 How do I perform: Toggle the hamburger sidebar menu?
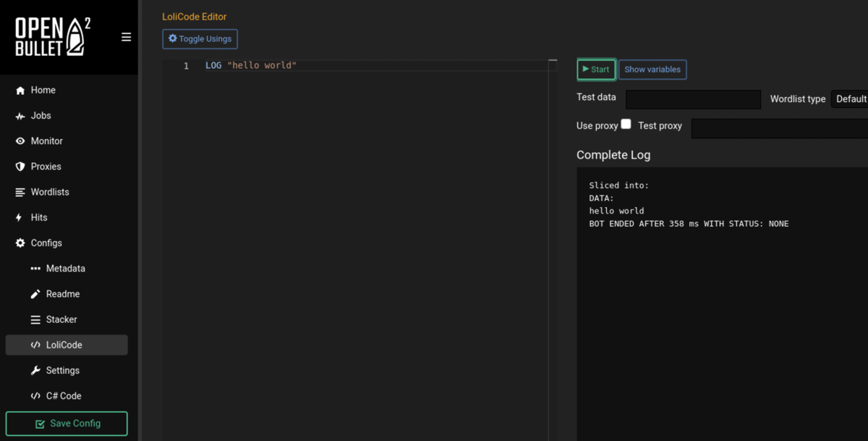tap(126, 37)
